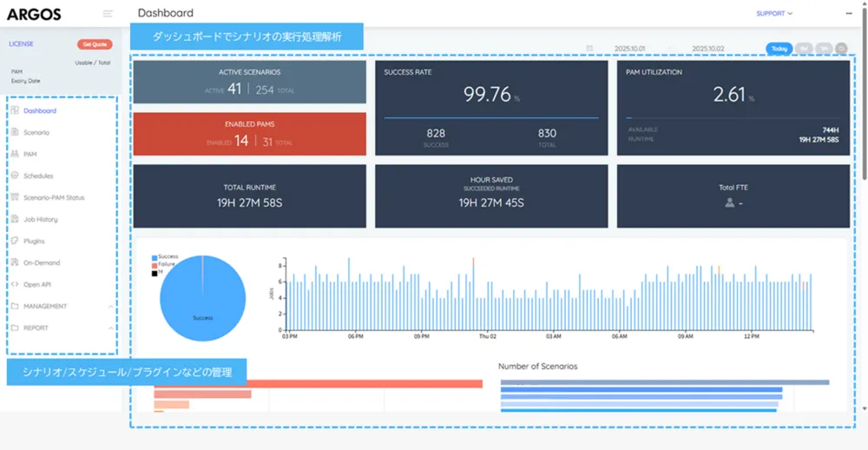Screen dimensions: 868x450
Task: Click the calendar icon beside the dates
Action: pos(589,49)
